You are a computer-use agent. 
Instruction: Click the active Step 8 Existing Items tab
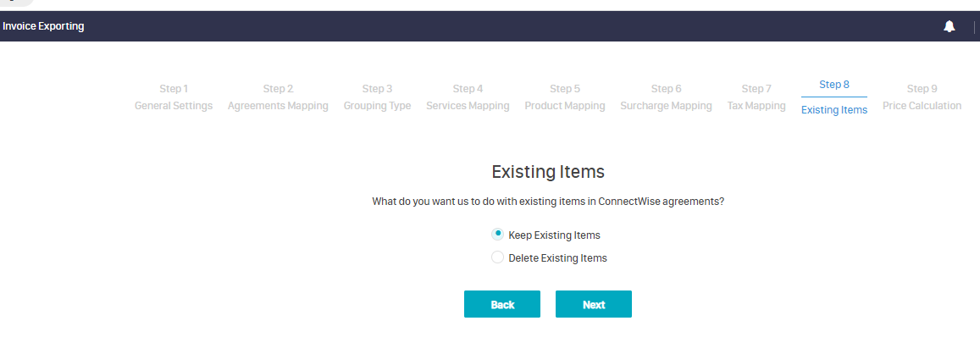[834, 97]
